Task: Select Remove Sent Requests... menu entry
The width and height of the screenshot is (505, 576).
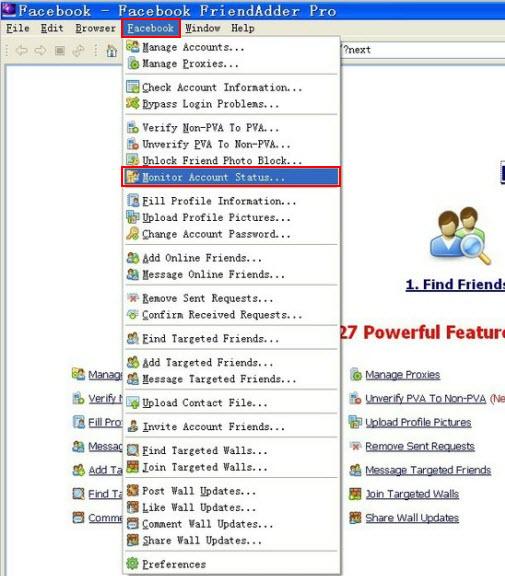Action: [x=231, y=298]
